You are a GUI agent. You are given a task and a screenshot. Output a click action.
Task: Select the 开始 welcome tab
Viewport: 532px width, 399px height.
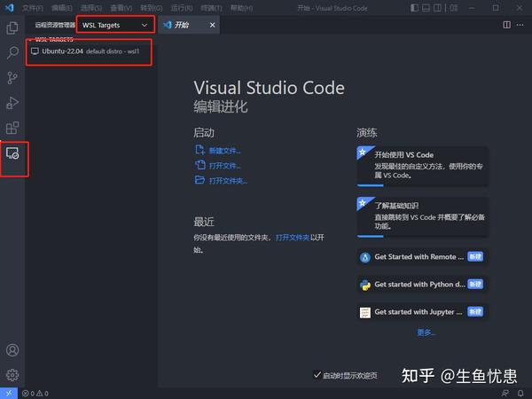pos(189,25)
